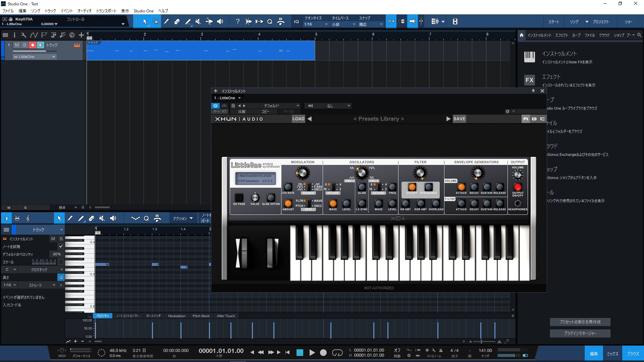Mute the track with M button
The height and width of the screenshot is (362, 644).
[17, 45]
